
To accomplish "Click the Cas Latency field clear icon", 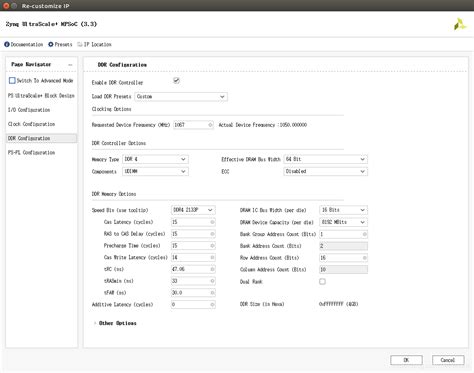I will coord(212,222).
